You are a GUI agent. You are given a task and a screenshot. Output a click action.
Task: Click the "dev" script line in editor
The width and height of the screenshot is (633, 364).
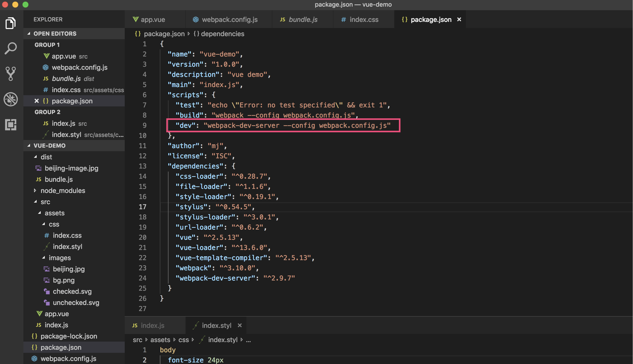pos(283,125)
